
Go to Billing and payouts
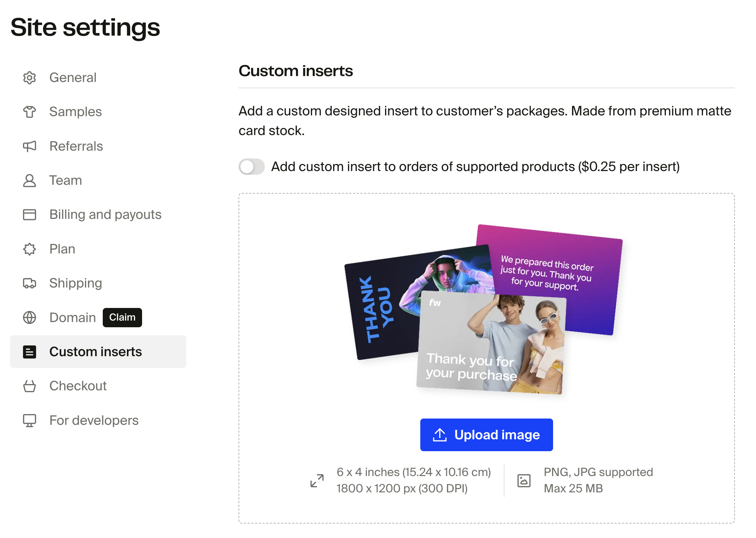[105, 214]
